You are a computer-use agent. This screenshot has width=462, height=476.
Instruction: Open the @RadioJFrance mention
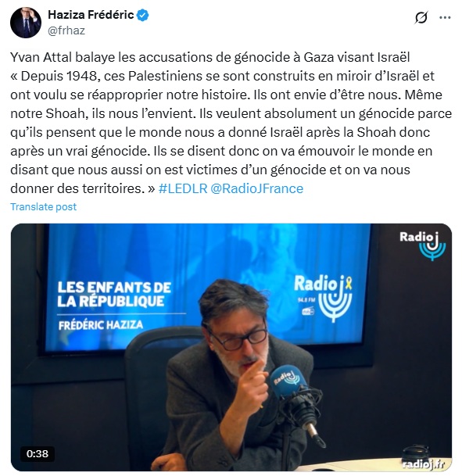pos(257,188)
